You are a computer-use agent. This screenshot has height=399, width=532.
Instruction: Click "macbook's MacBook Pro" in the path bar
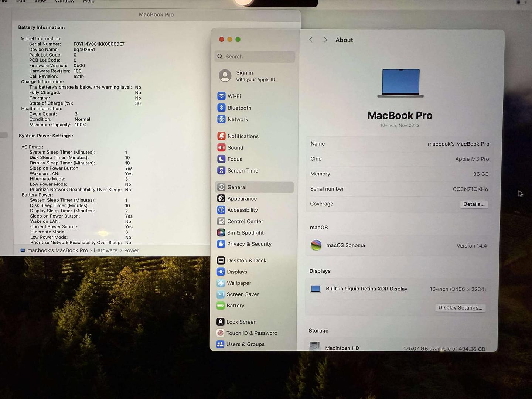coord(58,250)
